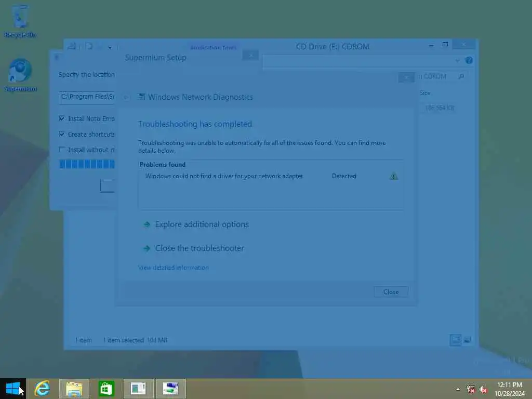Viewport: 532px width, 399px height.
Task: Click the Windows Network Diagnostics title icon
Action: (x=141, y=97)
